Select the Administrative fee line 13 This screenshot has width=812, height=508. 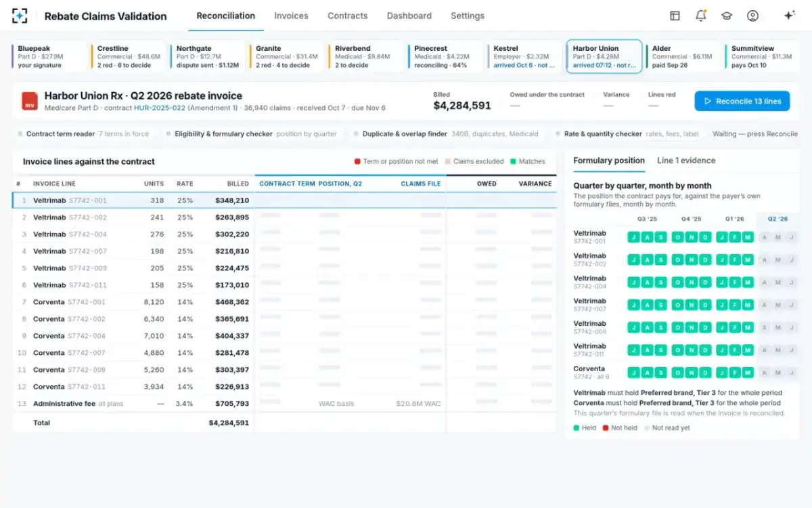(284, 404)
